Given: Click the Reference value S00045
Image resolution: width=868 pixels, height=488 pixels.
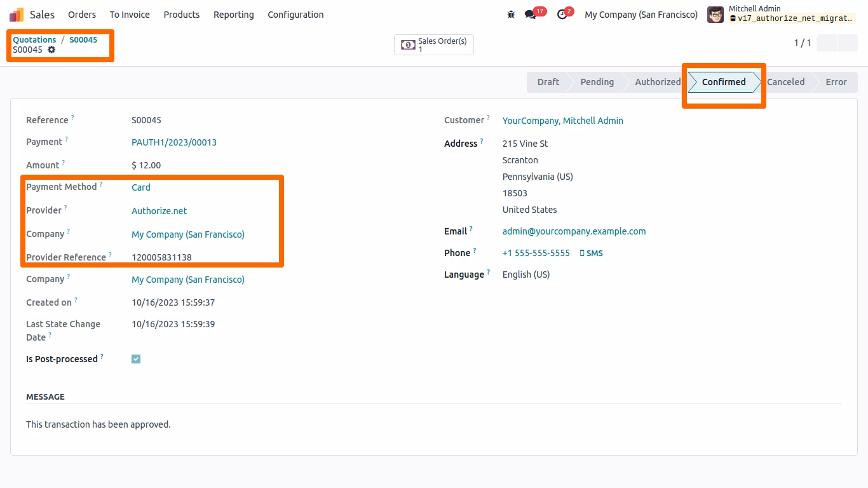Looking at the screenshot, I should pyautogui.click(x=146, y=120).
